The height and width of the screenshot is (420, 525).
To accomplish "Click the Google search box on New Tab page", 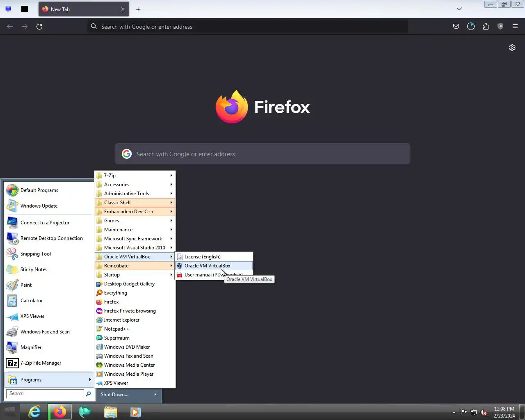I will coord(262,154).
